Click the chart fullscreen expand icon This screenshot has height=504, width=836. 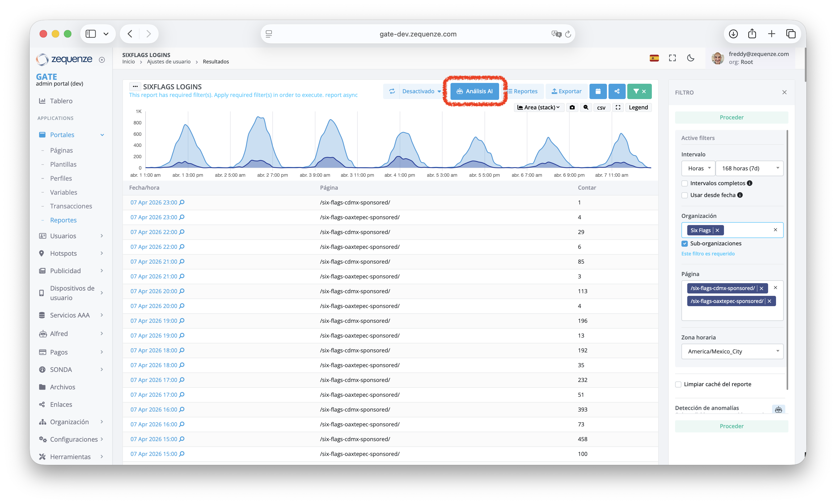[x=618, y=108]
